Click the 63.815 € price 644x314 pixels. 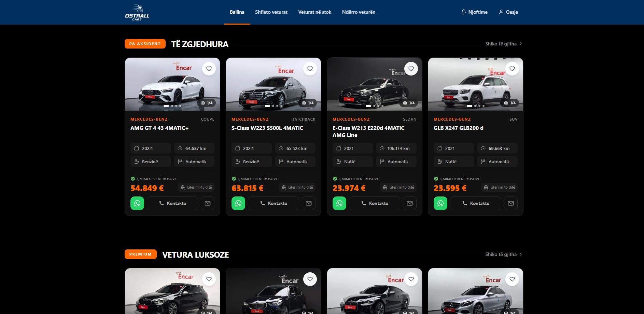(248, 188)
